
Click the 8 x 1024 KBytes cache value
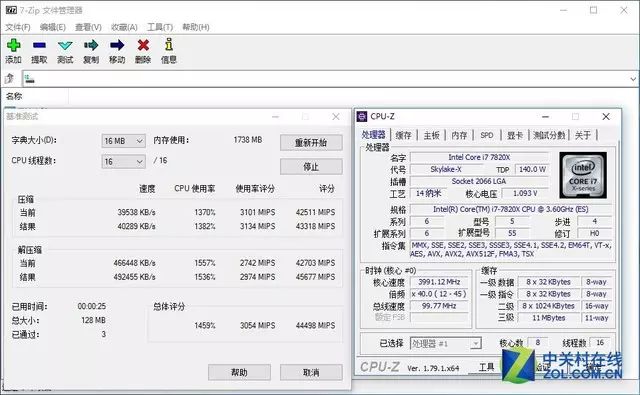pos(549,306)
